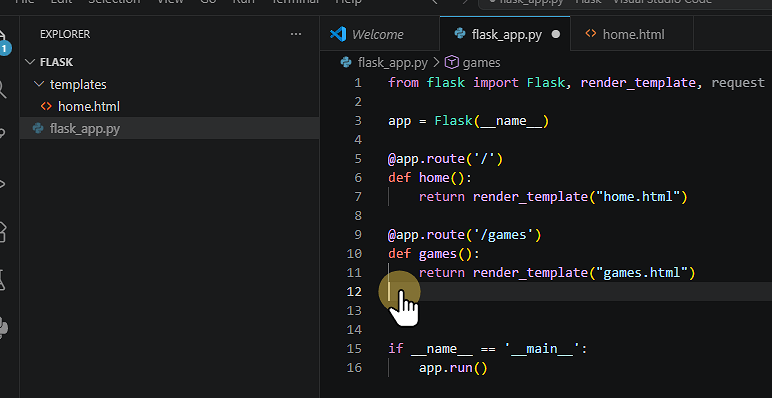Screen dimensions: 772x398
Task: Open the Python view in the activity bar
Action: pos(3,328)
